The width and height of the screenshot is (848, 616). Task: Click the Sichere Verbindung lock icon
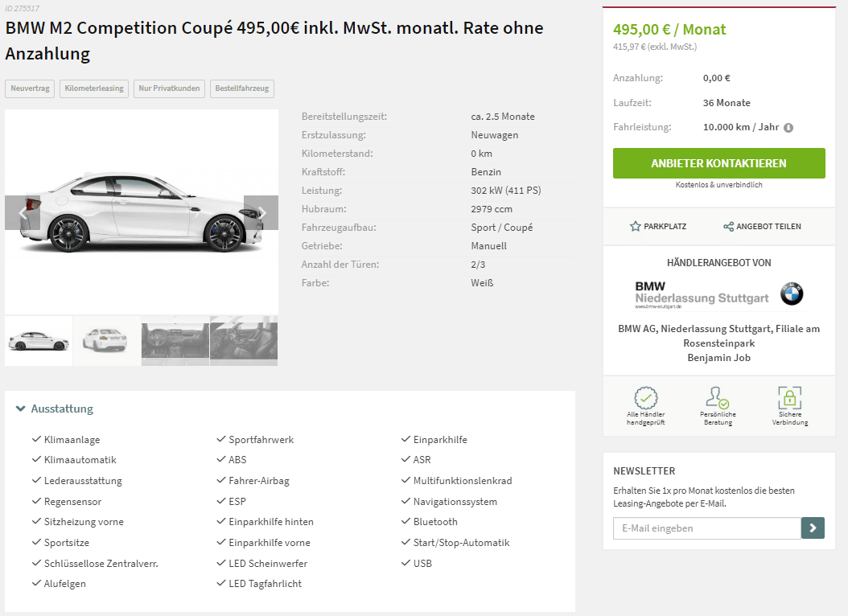(x=790, y=397)
